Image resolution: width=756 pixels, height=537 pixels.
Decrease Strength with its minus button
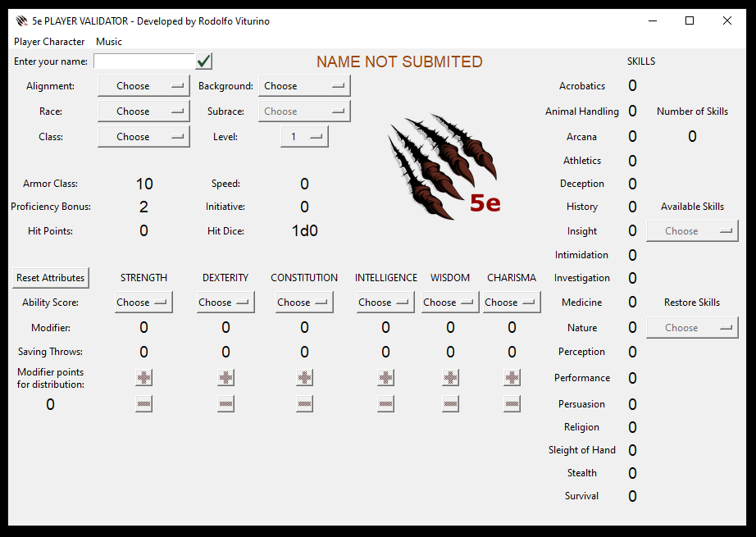click(x=143, y=403)
